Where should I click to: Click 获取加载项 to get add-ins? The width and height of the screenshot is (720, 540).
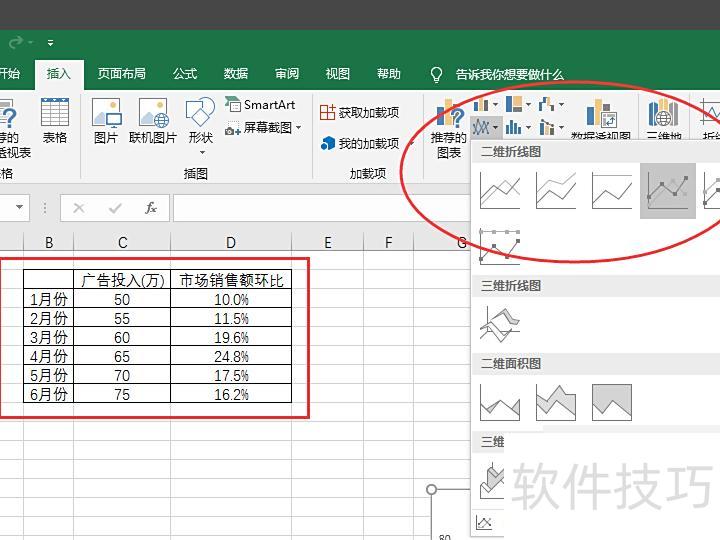(359, 113)
